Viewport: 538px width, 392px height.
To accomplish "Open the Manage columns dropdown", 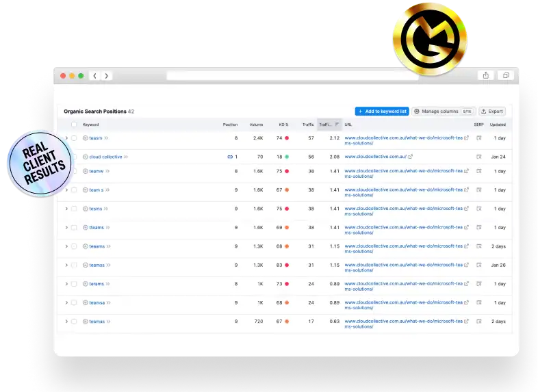I will coord(444,111).
